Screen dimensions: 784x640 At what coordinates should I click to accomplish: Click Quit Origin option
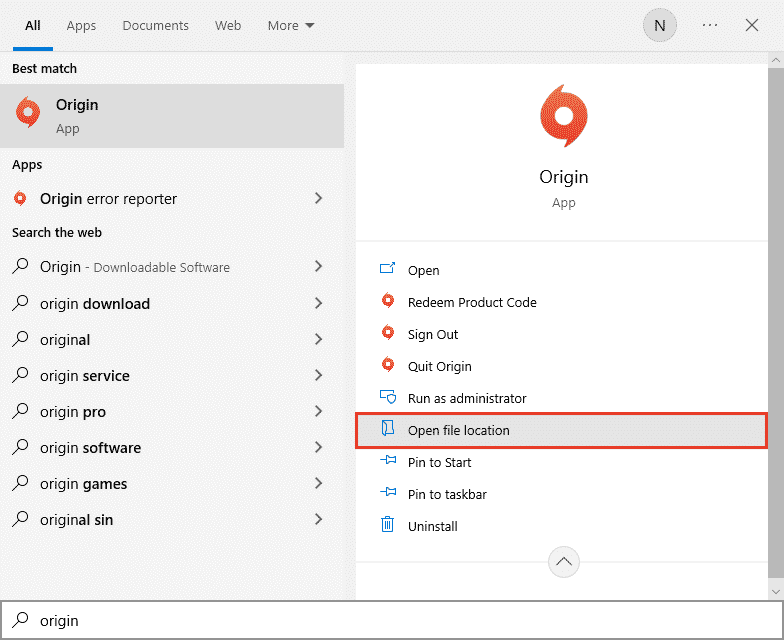[439, 366]
